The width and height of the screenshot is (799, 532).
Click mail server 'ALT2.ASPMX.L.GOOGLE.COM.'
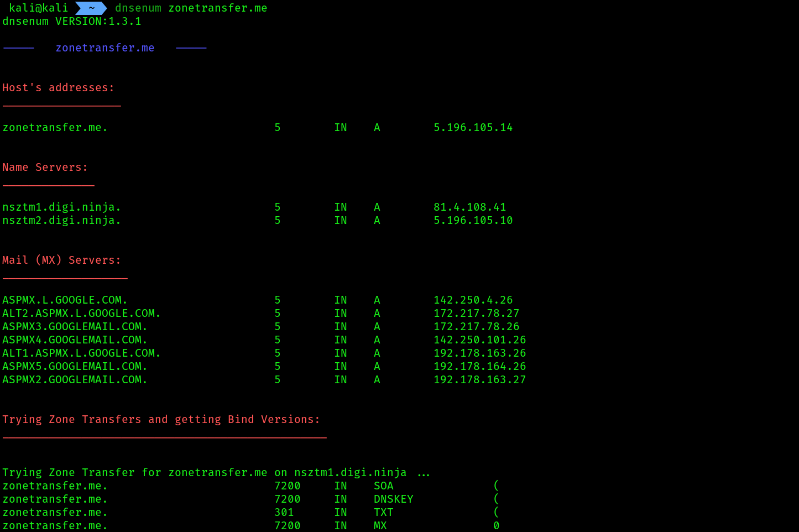(x=81, y=314)
